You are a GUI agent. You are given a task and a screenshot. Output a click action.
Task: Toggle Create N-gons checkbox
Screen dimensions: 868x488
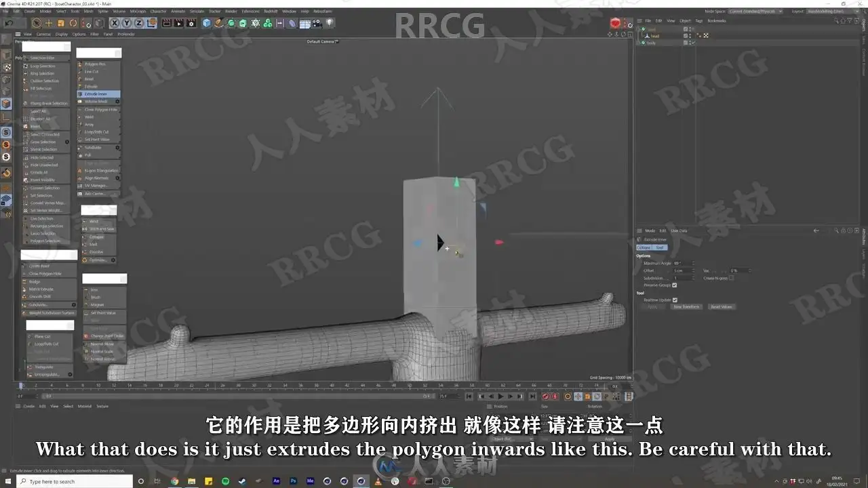coord(731,278)
